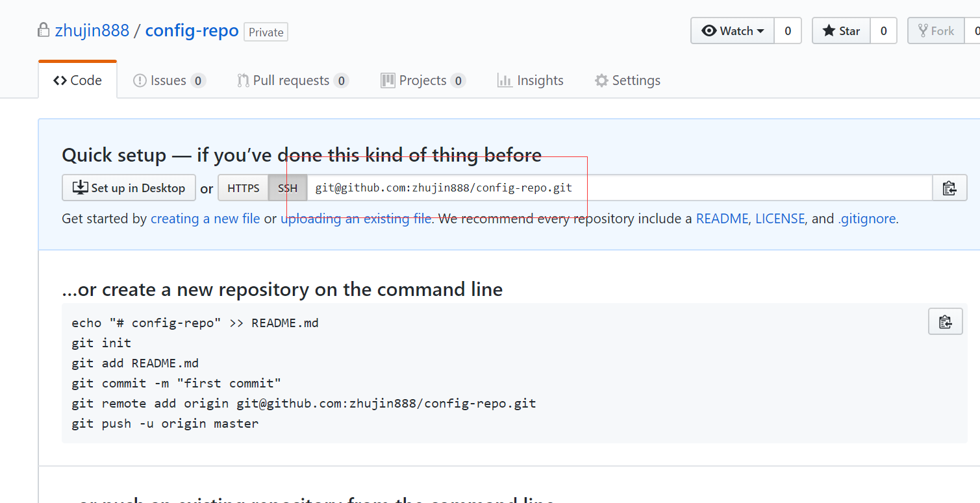
Task: Open the creating a new file link
Action: [x=205, y=219]
